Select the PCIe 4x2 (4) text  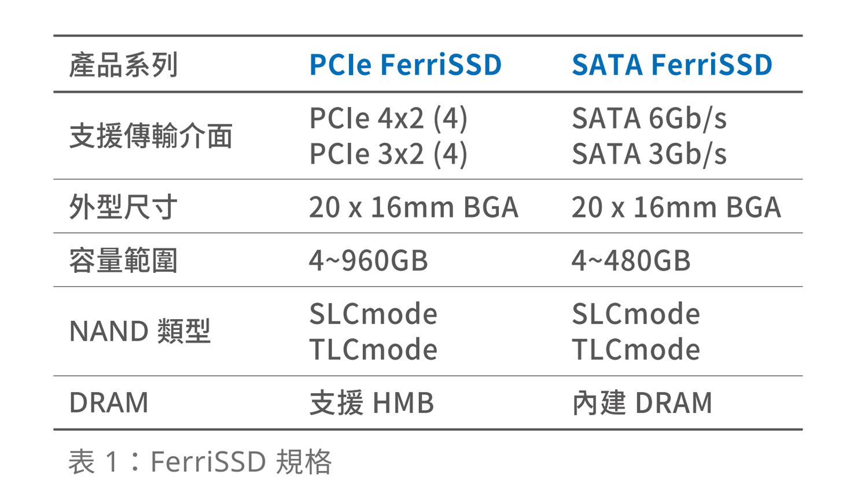(388, 119)
